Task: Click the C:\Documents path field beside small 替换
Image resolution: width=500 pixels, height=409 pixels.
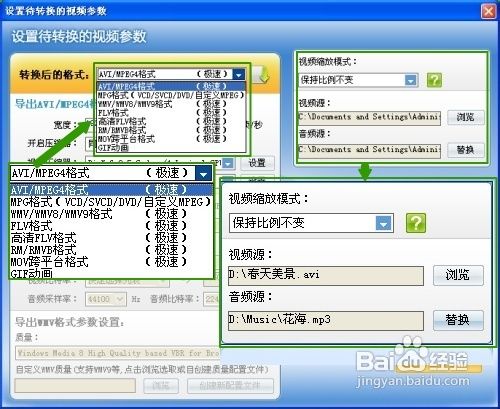Action: pyautogui.click(x=369, y=150)
